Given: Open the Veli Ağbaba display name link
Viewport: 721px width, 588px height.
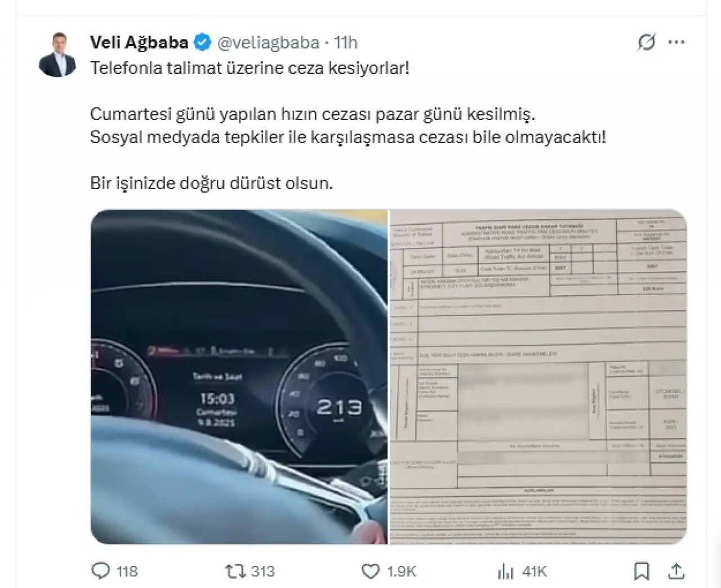Looking at the screenshot, I should tap(139, 42).
